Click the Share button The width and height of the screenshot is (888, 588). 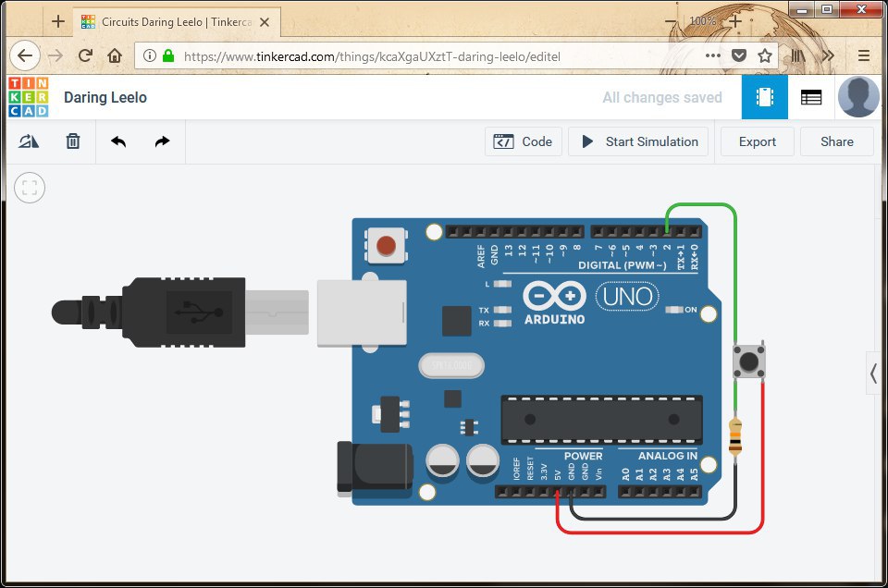coord(837,141)
